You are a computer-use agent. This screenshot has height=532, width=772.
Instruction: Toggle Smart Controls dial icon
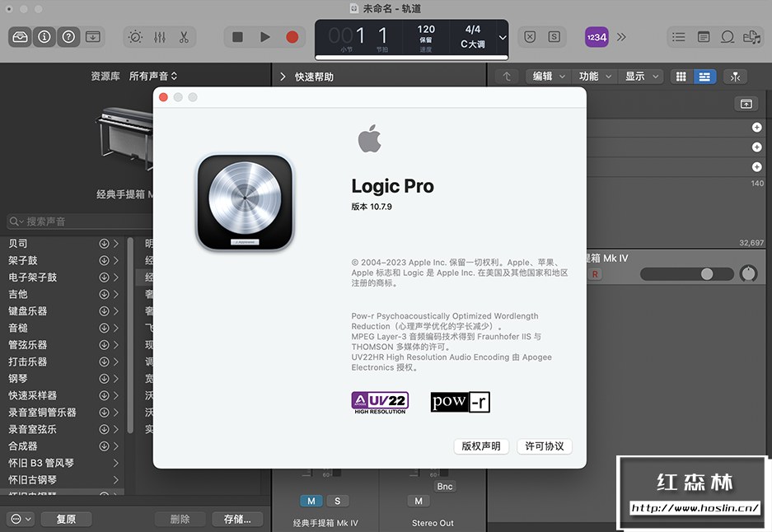135,37
